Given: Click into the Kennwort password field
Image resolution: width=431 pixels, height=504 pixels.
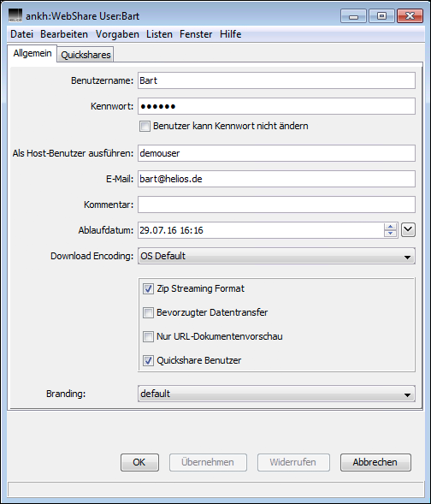Looking at the screenshot, I should [276, 106].
